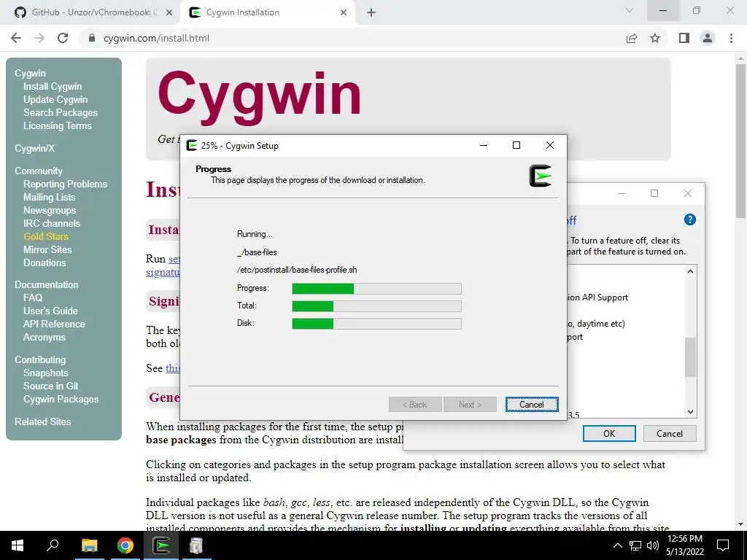This screenshot has width=747, height=560.
Task: Open Donations sidebar link
Action: coord(44,262)
